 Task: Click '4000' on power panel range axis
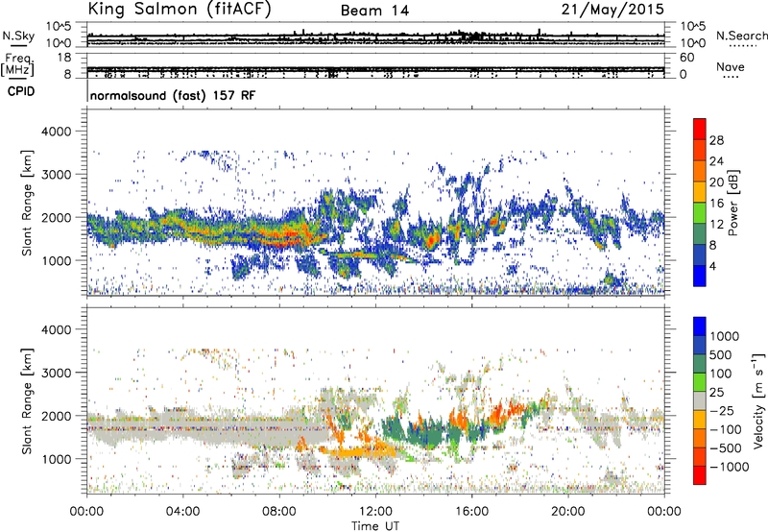(x=57, y=132)
